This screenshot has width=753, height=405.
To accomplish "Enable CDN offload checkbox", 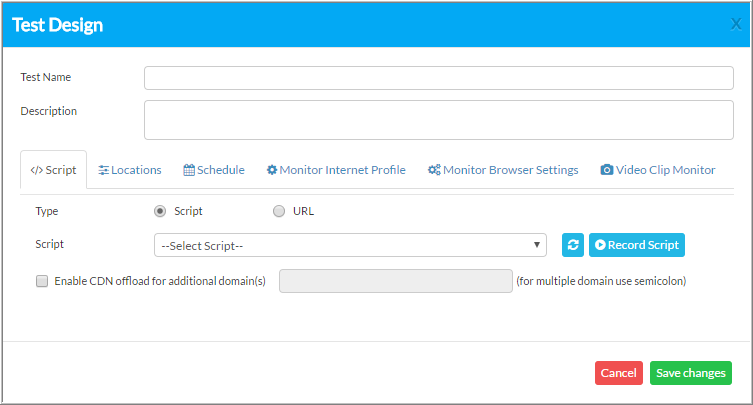I will tap(42, 281).
